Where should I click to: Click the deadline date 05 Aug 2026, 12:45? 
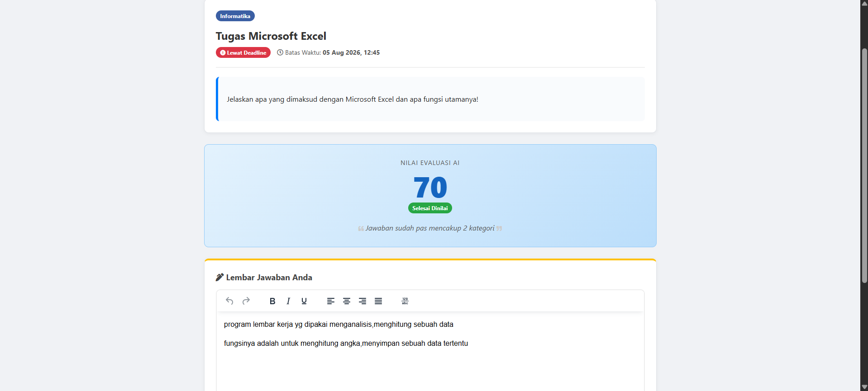[351, 52]
